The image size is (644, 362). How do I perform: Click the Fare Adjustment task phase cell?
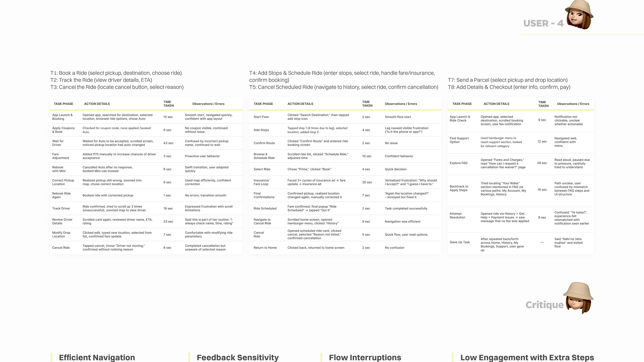coord(61,156)
